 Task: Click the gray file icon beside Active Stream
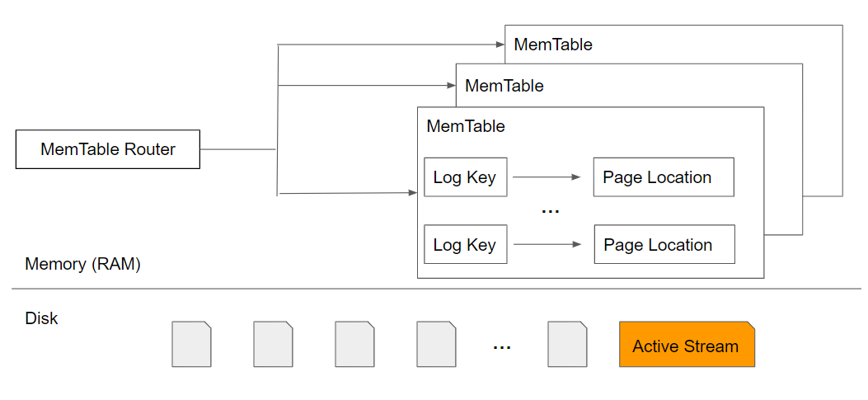[x=567, y=344]
